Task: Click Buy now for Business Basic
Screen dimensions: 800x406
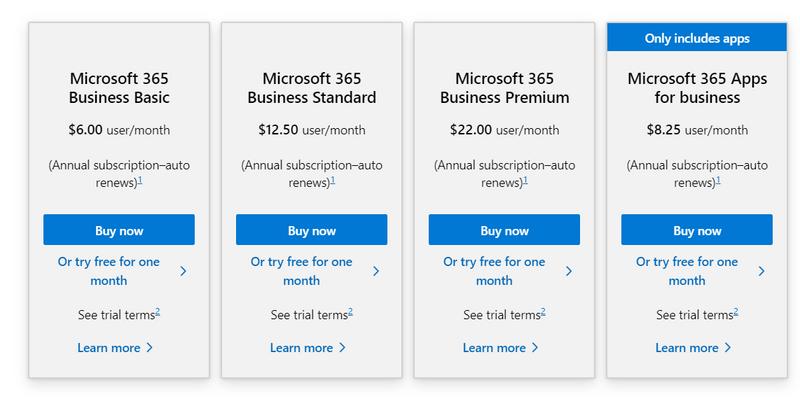Action: pos(119,230)
